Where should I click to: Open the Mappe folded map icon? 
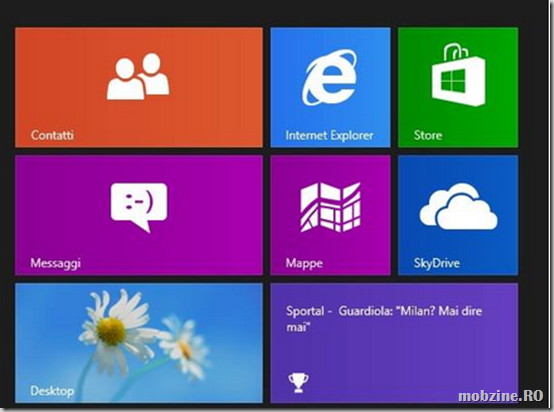[330, 207]
